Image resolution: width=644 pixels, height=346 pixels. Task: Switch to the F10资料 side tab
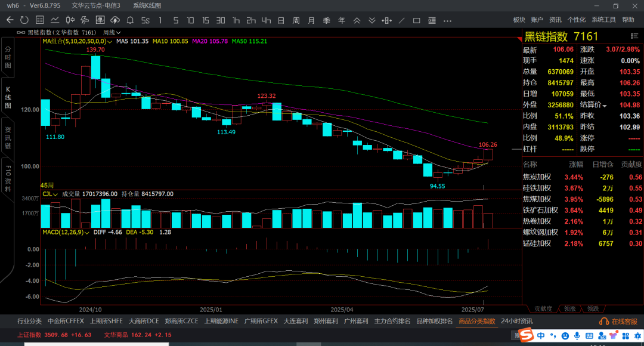click(8, 179)
